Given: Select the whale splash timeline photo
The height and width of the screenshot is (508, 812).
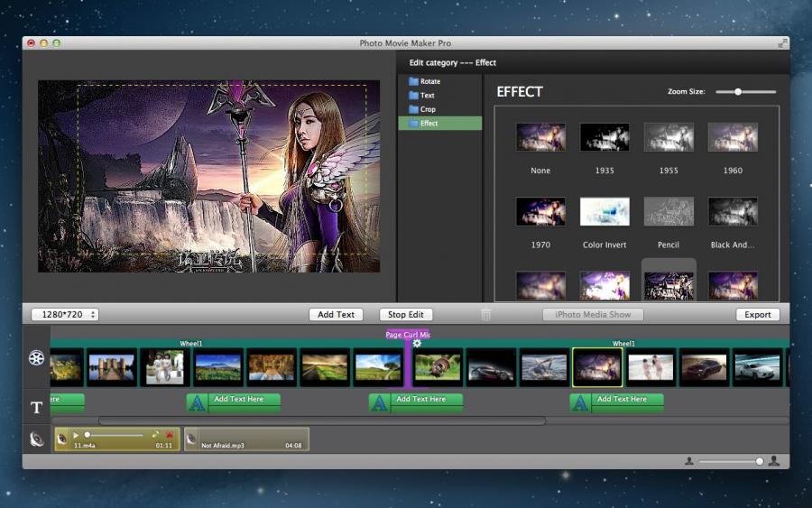Looking at the screenshot, I should pos(544,367).
